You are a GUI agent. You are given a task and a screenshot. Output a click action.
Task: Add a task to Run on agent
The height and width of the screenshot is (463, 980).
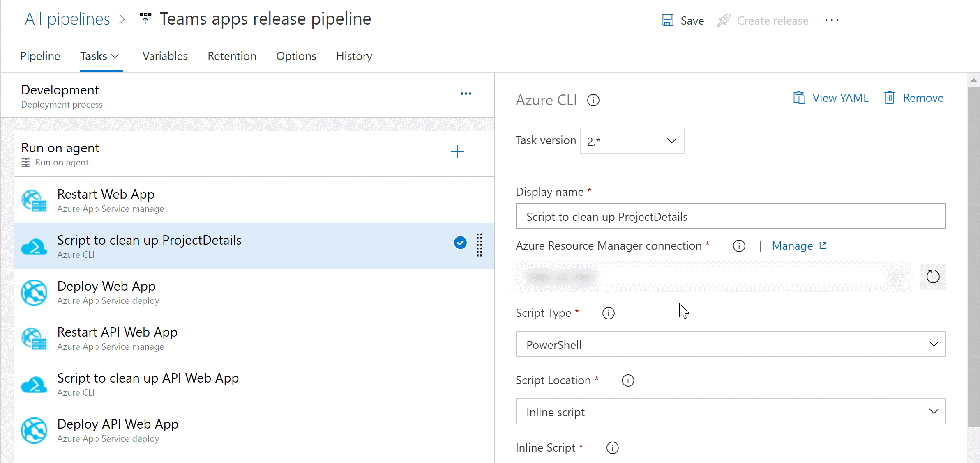457,152
